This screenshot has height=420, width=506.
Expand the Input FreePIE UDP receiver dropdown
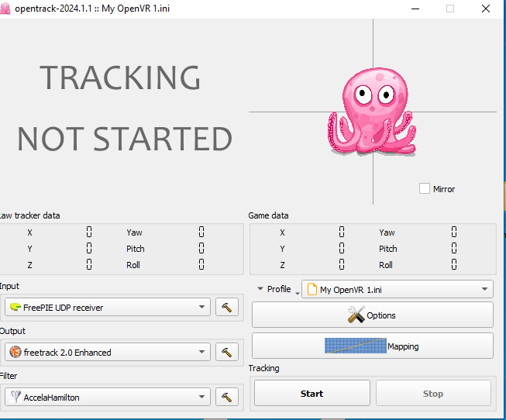click(107, 308)
